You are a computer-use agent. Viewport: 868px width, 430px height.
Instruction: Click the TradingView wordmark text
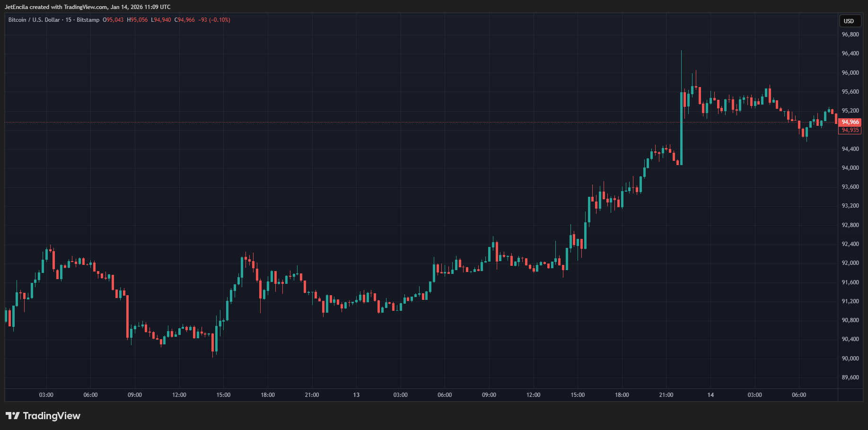52,416
